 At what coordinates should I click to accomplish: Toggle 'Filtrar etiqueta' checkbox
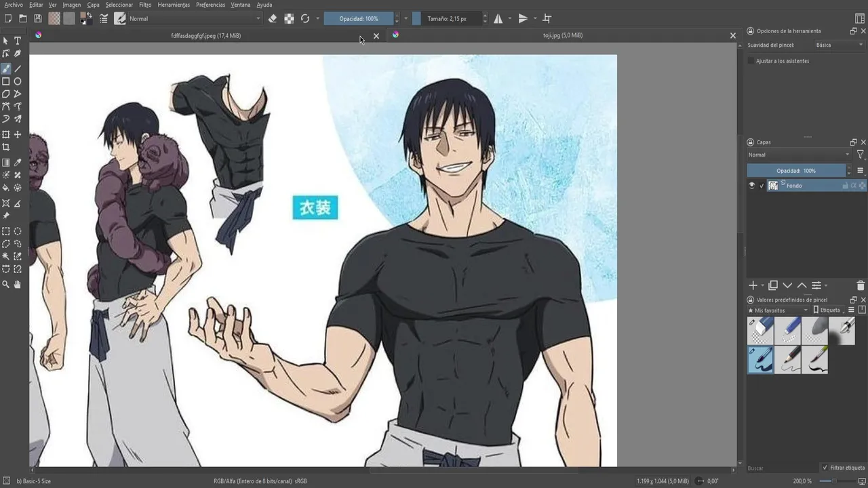coord(825,468)
